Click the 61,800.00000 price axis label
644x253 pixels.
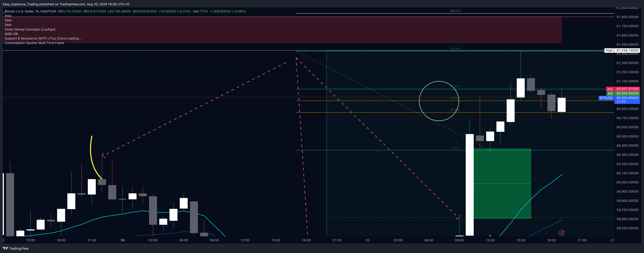pos(627,17)
